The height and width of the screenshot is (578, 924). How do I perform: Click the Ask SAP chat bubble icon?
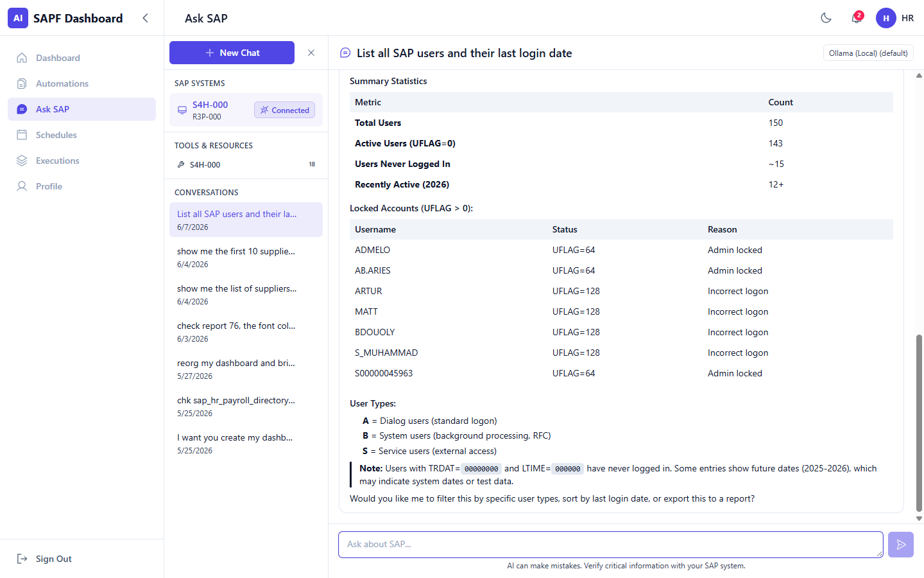point(22,109)
